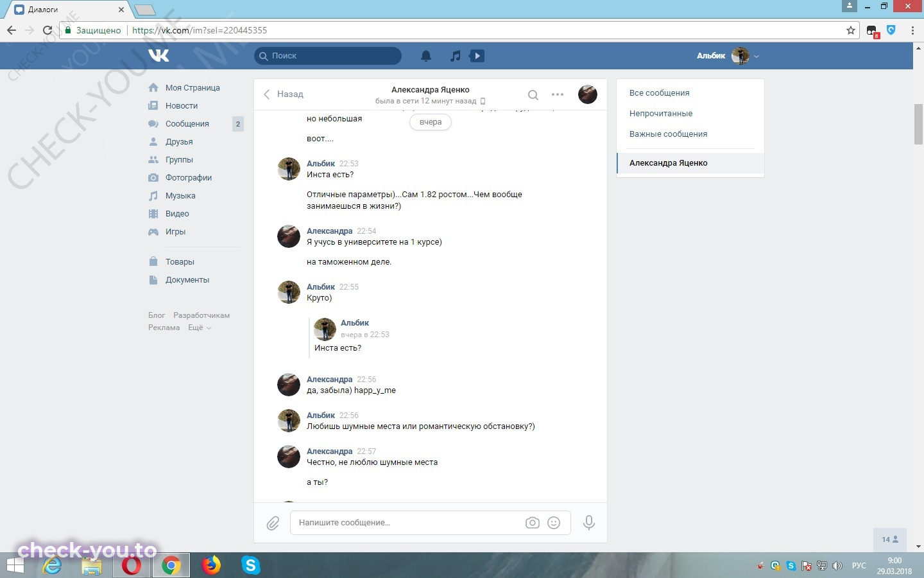
Task: Open Internet Explorer from taskbar
Action: pos(52,565)
